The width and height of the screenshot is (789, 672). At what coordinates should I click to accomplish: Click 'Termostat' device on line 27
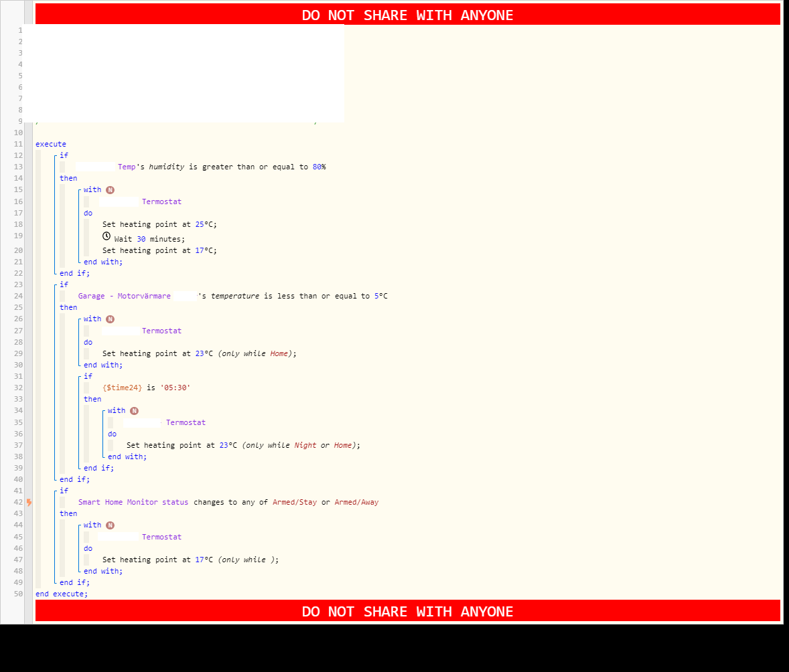pos(161,331)
